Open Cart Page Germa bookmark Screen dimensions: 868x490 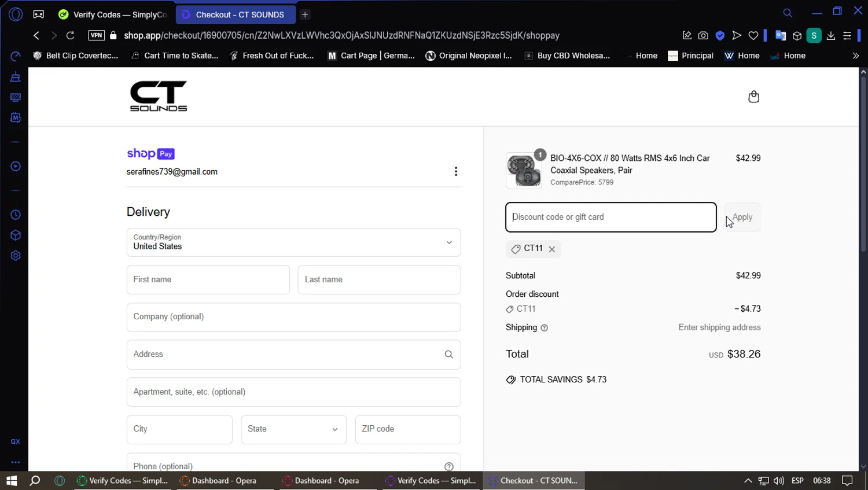point(372,56)
